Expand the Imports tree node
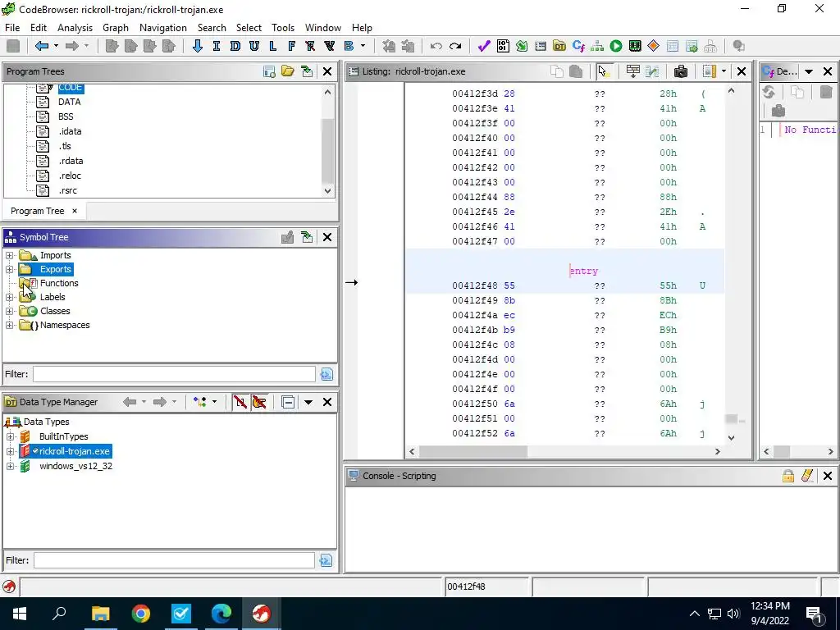 click(x=9, y=256)
